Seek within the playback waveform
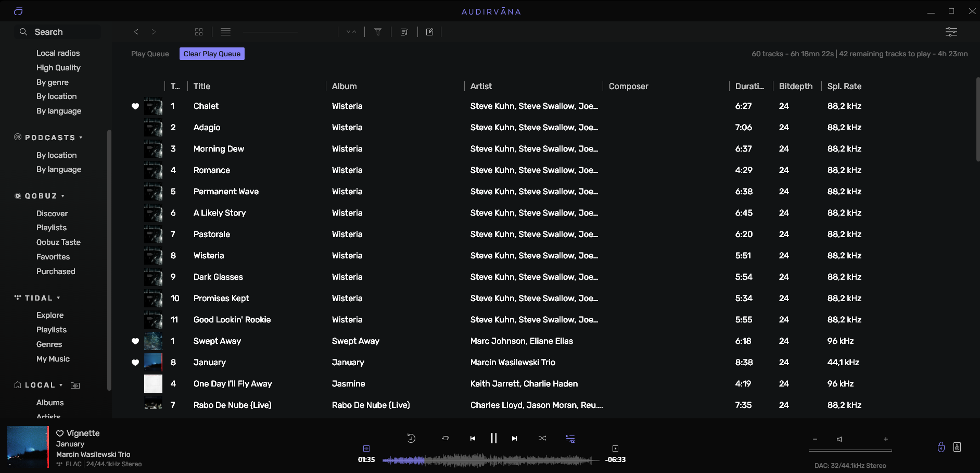Image resolution: width=980 pixels, height=473 pixels. click(490, 460)
